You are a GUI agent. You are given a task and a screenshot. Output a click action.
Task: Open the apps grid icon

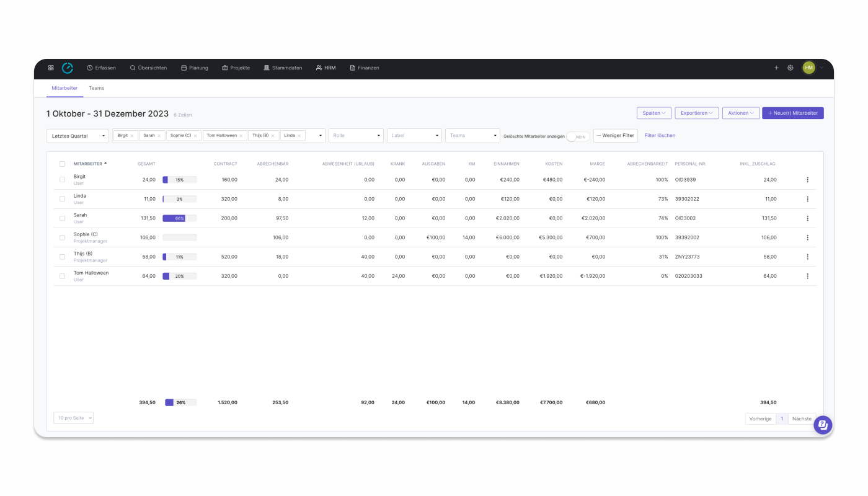coord(51,68)
